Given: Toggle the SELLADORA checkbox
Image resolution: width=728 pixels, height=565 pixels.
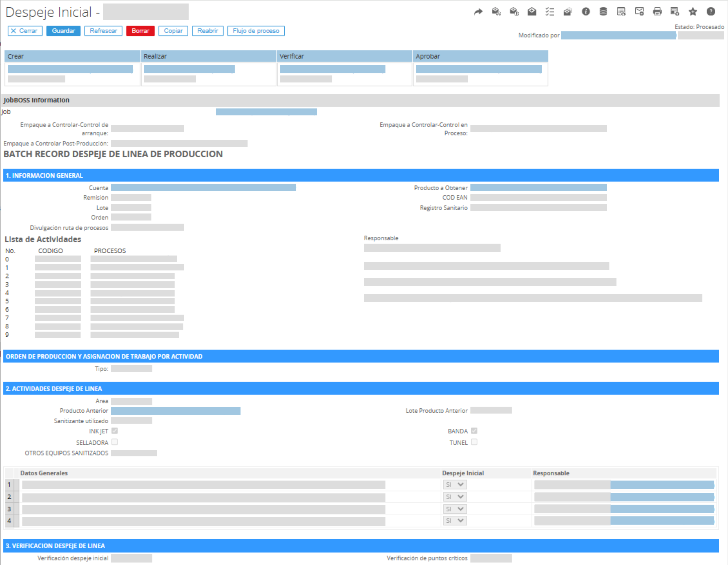Looking at the screenshot, I should point(115,442).
